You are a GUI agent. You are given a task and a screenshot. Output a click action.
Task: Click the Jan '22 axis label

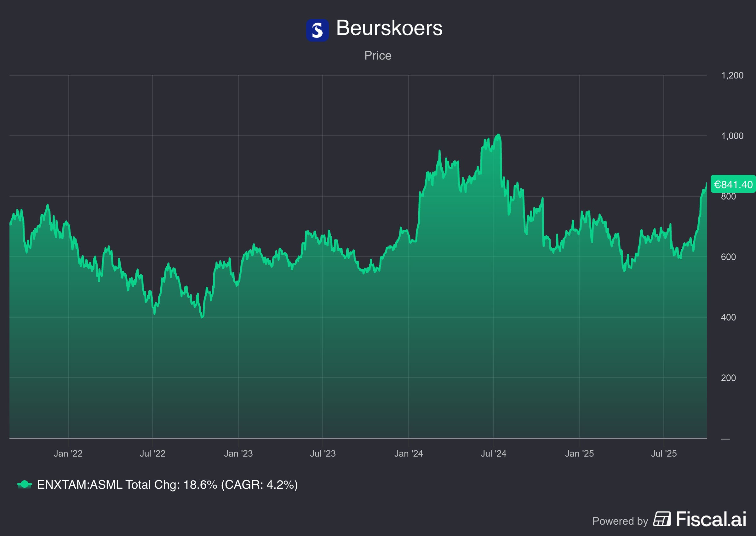click(x=68, y=453)
